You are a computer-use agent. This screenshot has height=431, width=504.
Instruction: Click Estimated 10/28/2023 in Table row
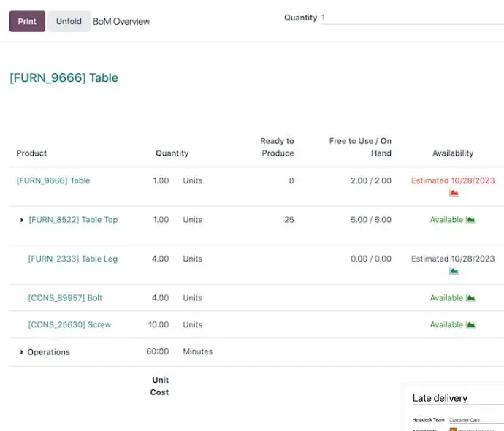(453, 180)
